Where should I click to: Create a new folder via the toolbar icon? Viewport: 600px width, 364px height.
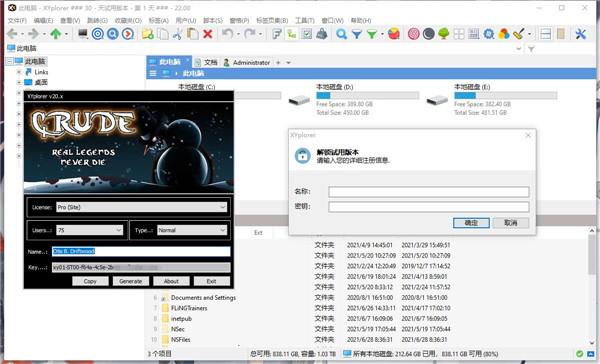click(148, 34)
